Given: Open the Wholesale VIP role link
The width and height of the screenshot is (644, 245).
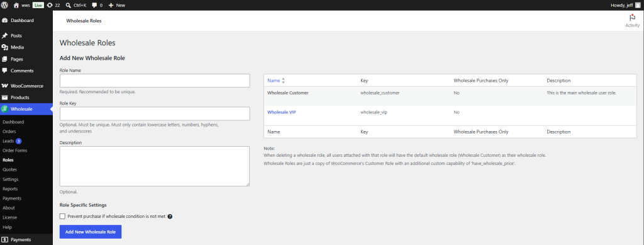Looking at the screenshot, I should coord(282,112).
